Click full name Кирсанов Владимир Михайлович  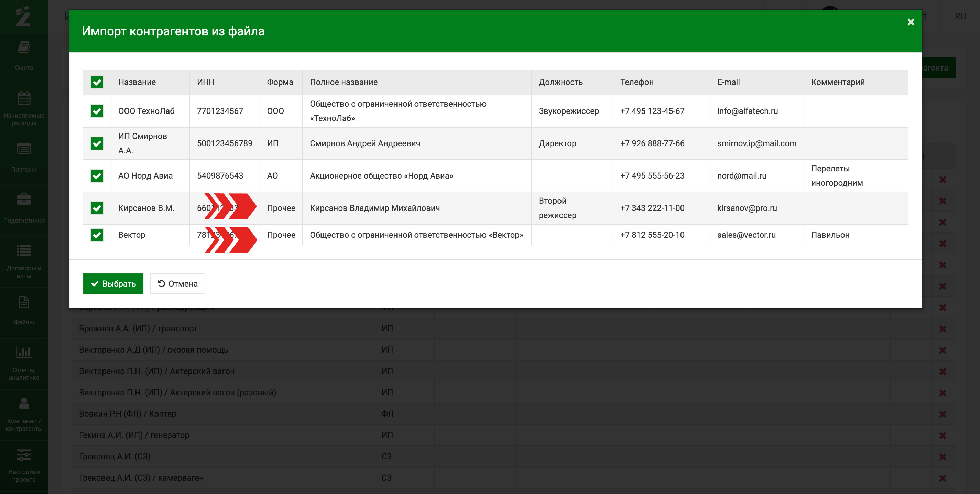(375, 208)
